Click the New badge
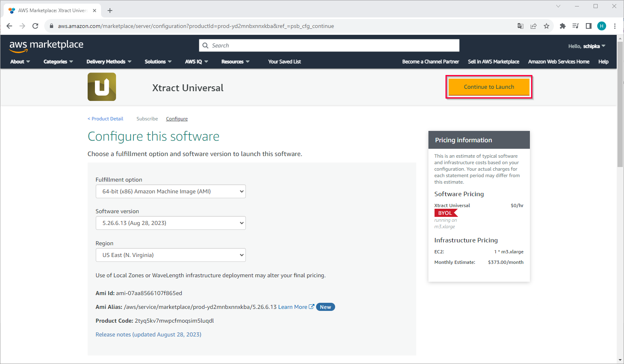The image size is (624, 364). tap(325, 307)
